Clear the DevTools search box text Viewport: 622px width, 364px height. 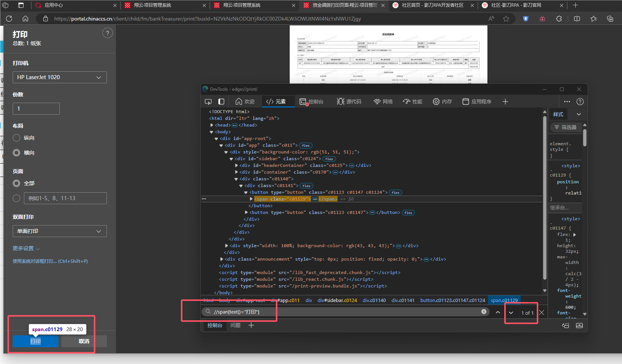point(484,312)
